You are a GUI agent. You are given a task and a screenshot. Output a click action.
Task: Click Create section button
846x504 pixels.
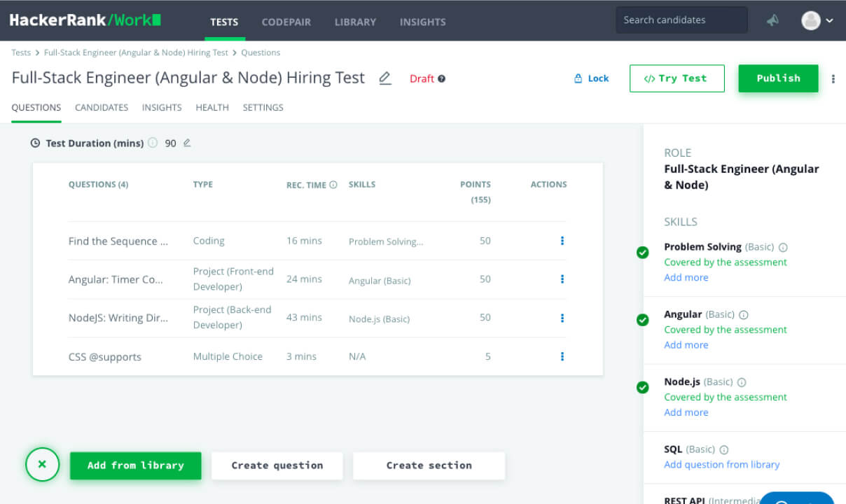click(429, 465)
